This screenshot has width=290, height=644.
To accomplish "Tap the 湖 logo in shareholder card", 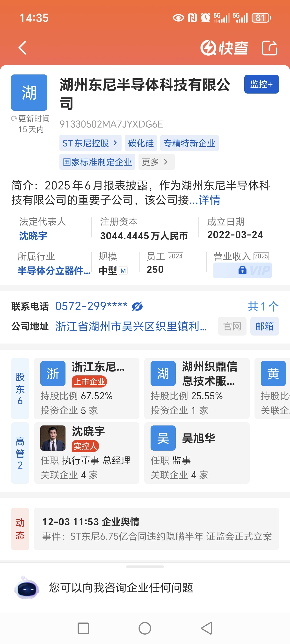I will pos(163,373).
